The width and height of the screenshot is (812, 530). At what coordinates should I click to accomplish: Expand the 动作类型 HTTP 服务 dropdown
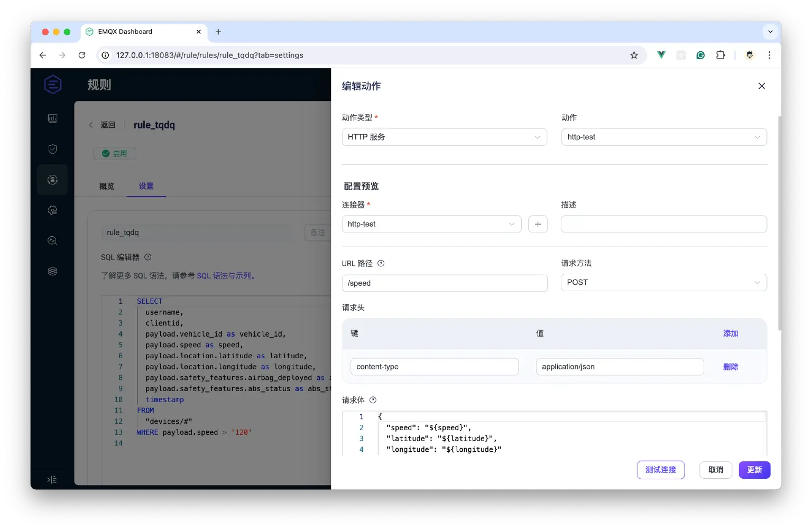[444, 137]
